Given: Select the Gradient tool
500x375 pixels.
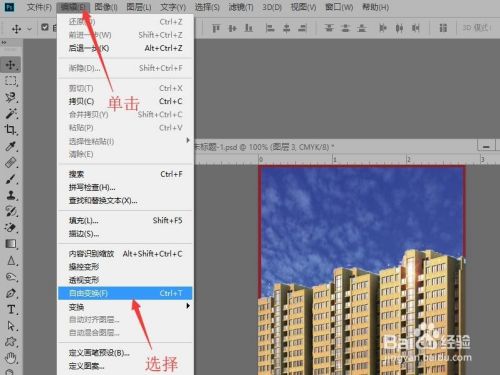Looking at the screenshot, I should [x=11, y=244].
